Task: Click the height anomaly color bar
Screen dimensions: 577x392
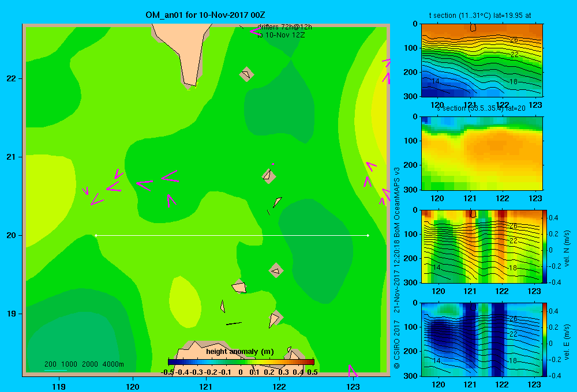Action: 241,362
